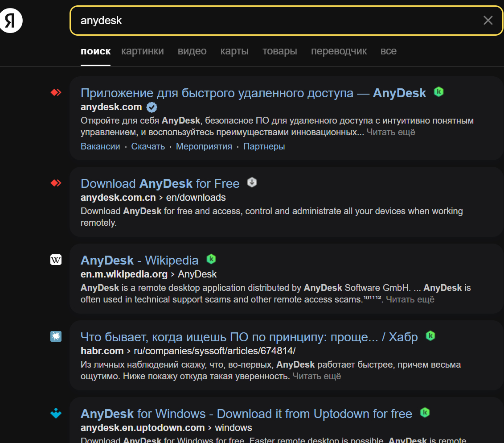Open the товары tab

(x=280, y=51)
